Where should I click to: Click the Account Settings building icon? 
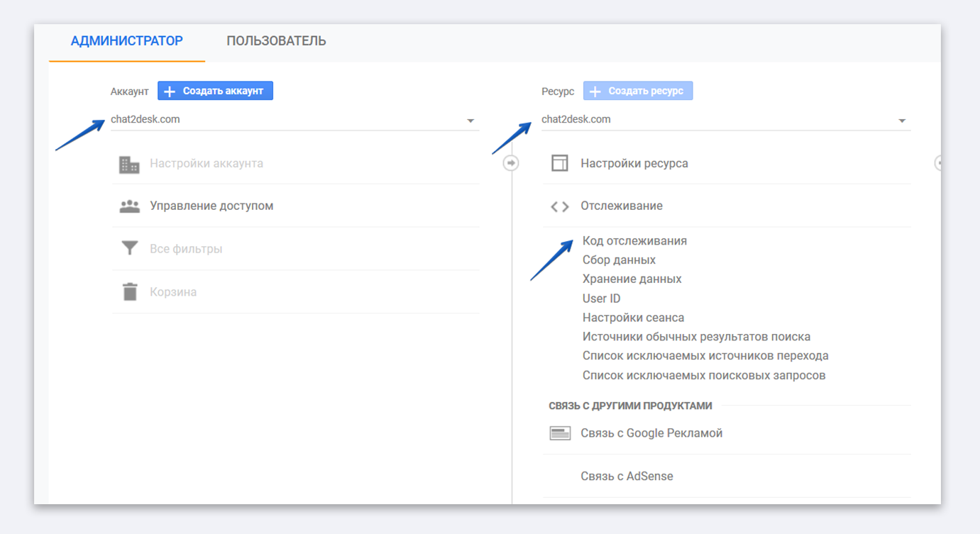pyautogui.click(x=129, y=164)
